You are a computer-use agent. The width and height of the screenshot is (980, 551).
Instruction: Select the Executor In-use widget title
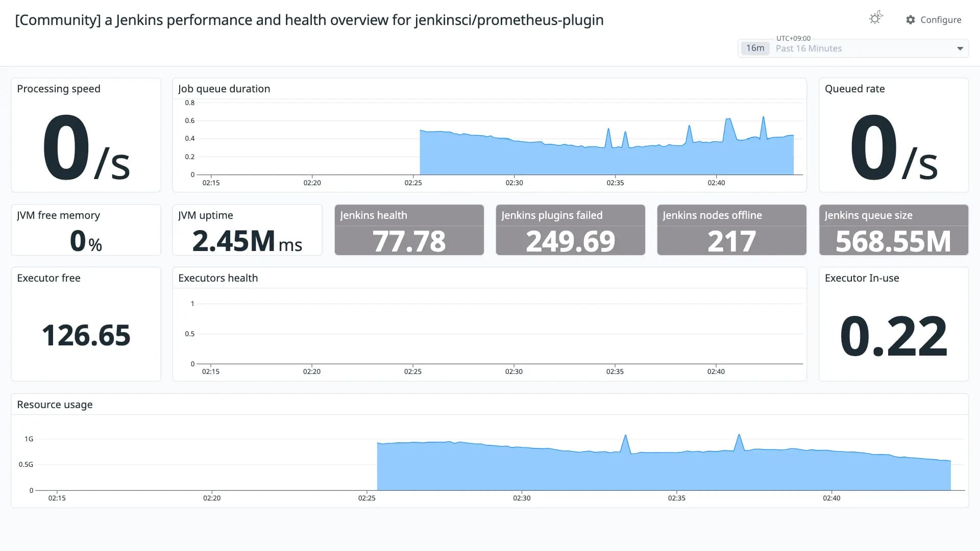862,278
